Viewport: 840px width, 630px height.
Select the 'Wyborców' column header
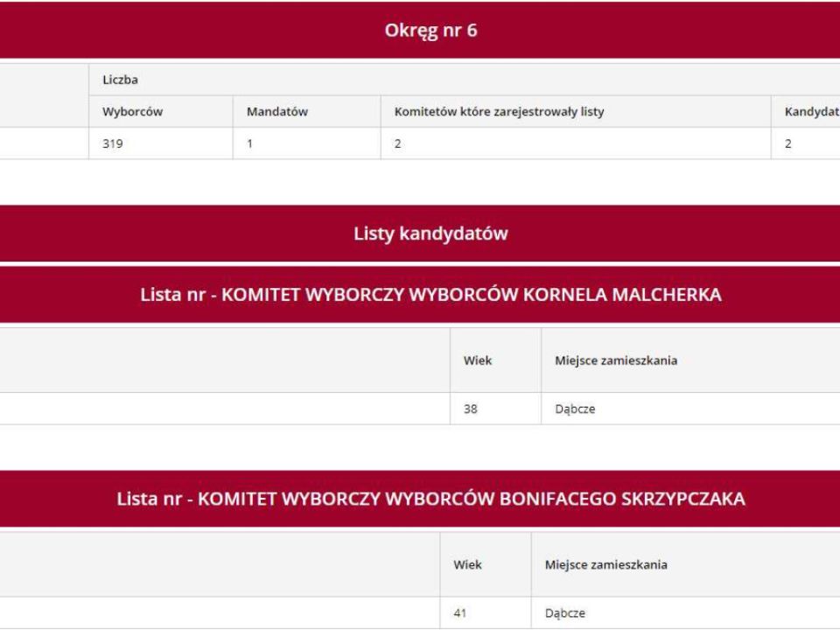(128, 111)
